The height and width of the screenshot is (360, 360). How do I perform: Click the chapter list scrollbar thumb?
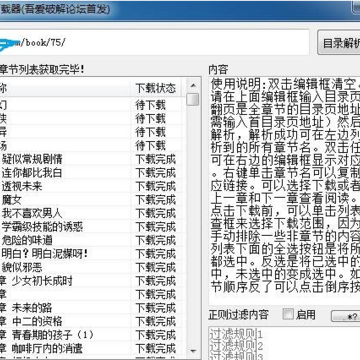(x=192, y=99)
